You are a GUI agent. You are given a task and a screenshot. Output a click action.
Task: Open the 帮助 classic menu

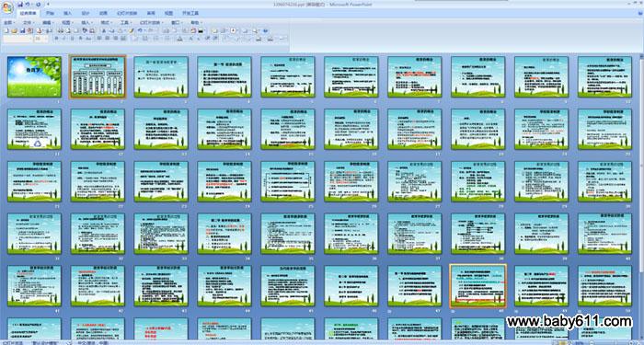pyautogui.click(x=196, y=23)
